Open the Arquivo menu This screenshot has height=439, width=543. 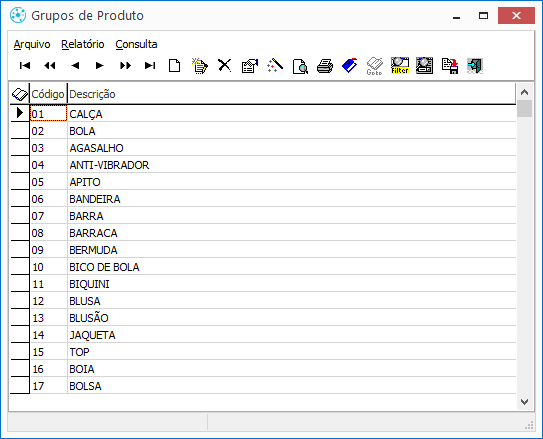(32, 44)
